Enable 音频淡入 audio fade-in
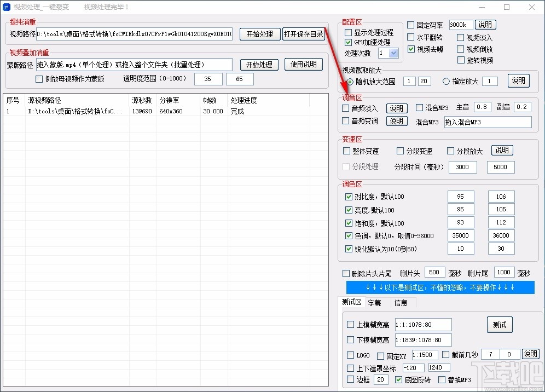Screen dimensions: 545x392 tap(346, 108)
